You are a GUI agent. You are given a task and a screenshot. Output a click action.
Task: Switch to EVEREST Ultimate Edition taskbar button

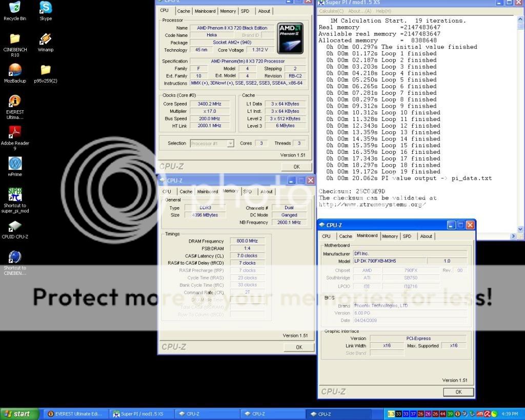tap(75, 414)
